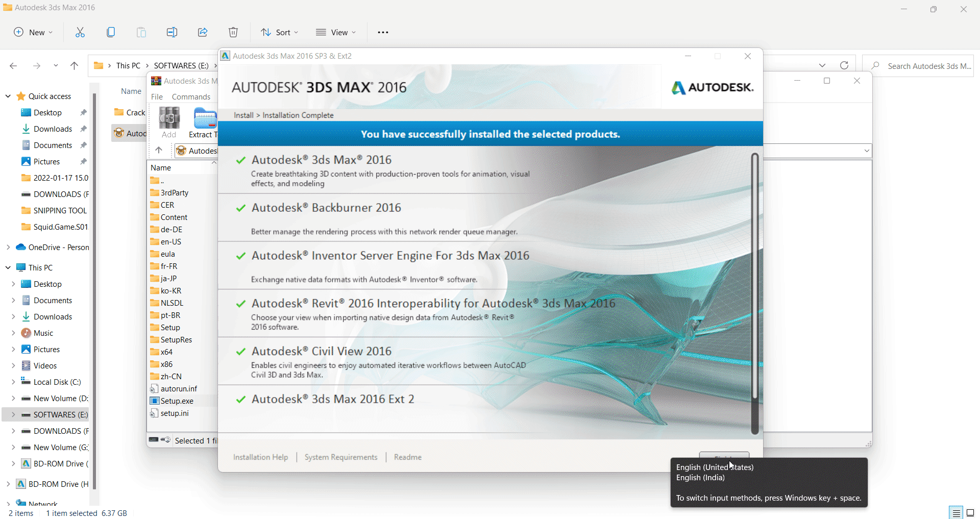
Task: Open the Sort dropdown menu
Action: (280, 32)
